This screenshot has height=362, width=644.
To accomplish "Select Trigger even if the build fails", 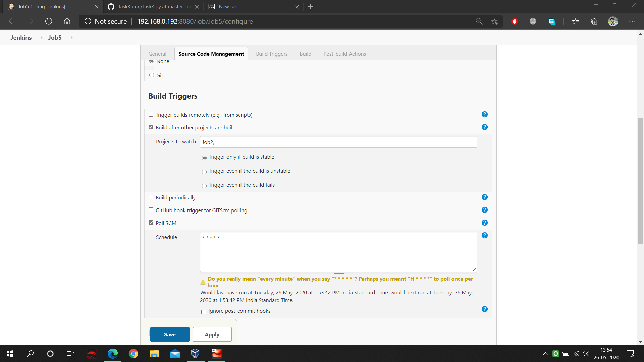I will pyautogui.click(x=204, y=186).
